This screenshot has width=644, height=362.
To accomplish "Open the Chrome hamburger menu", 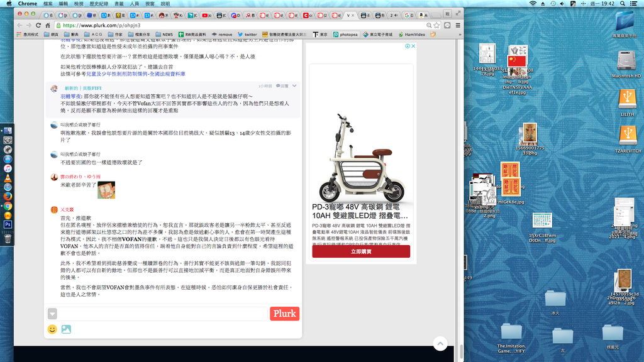I will click(x=458, y=25).
